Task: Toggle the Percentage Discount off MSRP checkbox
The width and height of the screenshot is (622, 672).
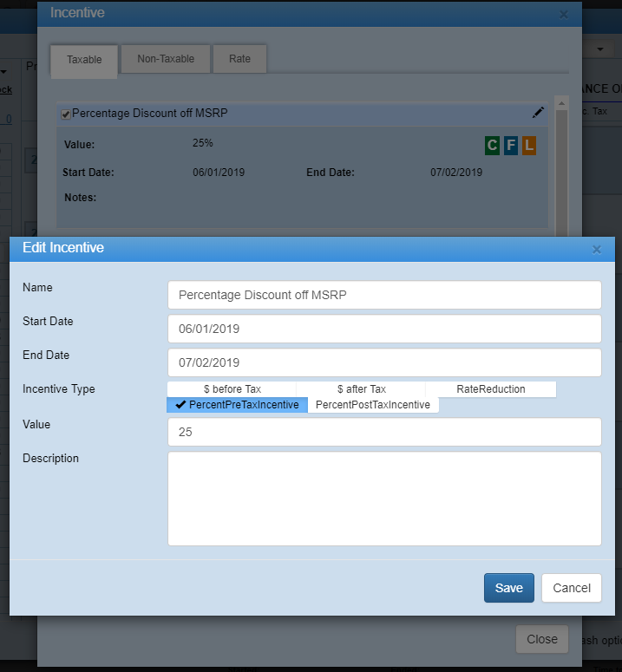Action: click(66, 114)
